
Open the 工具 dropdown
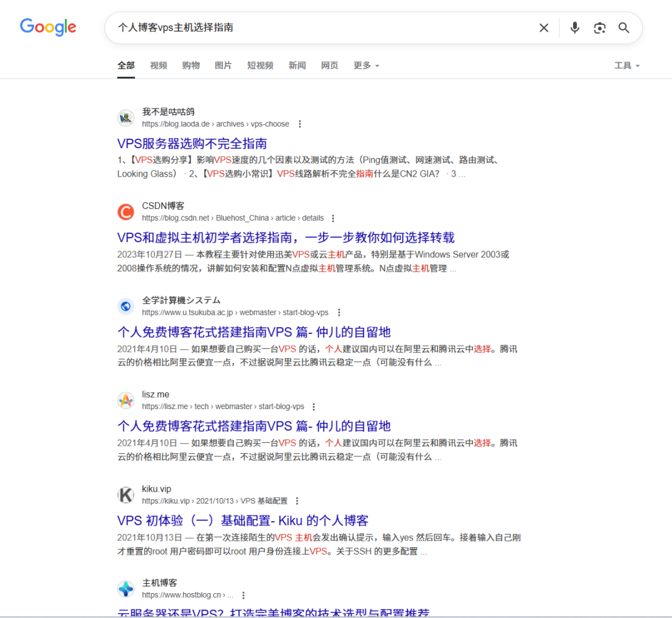(x=627, y=65)
